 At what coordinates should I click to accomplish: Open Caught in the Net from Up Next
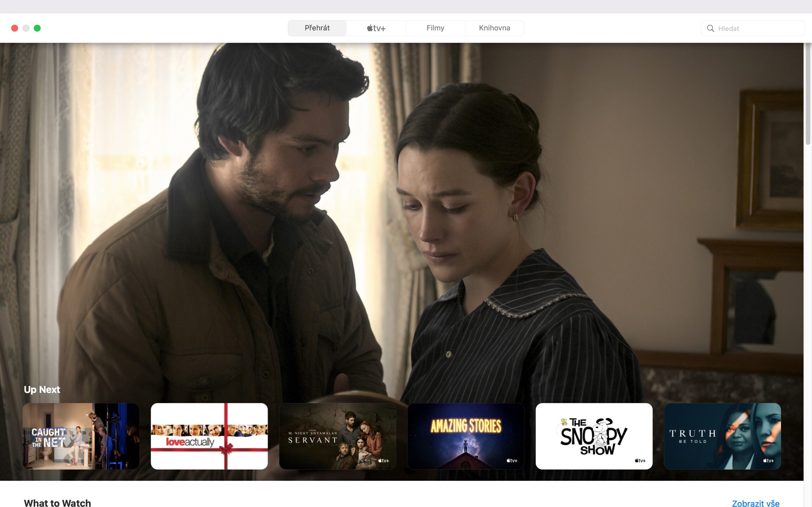click(81, 436)
